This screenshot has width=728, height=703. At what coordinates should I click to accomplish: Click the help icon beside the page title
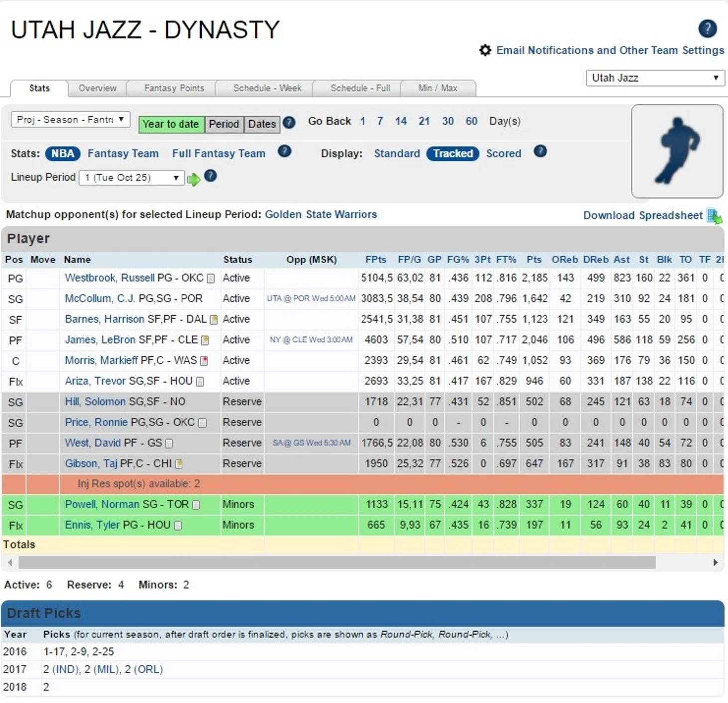point(707,29)
